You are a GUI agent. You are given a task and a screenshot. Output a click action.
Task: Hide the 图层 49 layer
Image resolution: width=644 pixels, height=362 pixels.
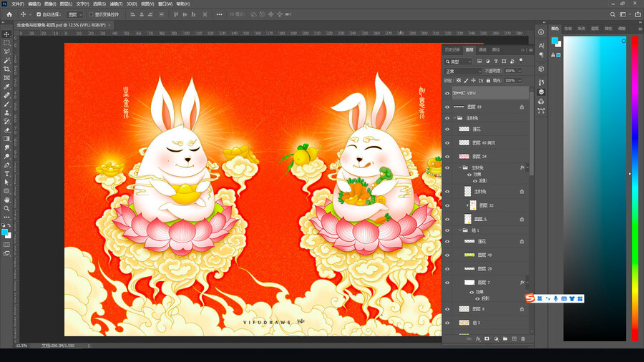pyautogui.click(x=447, y=255)
